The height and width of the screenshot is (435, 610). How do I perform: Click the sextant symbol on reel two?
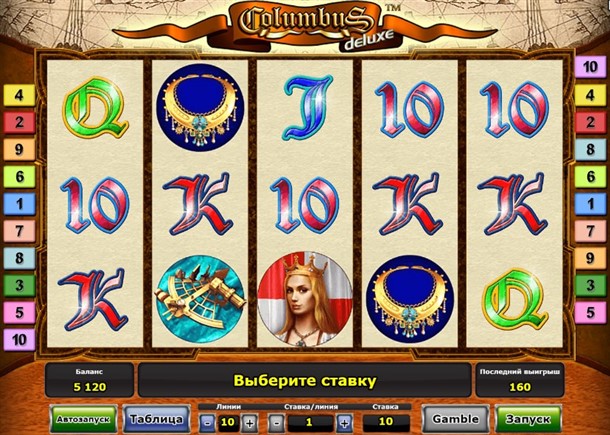[x=200, y=299]
